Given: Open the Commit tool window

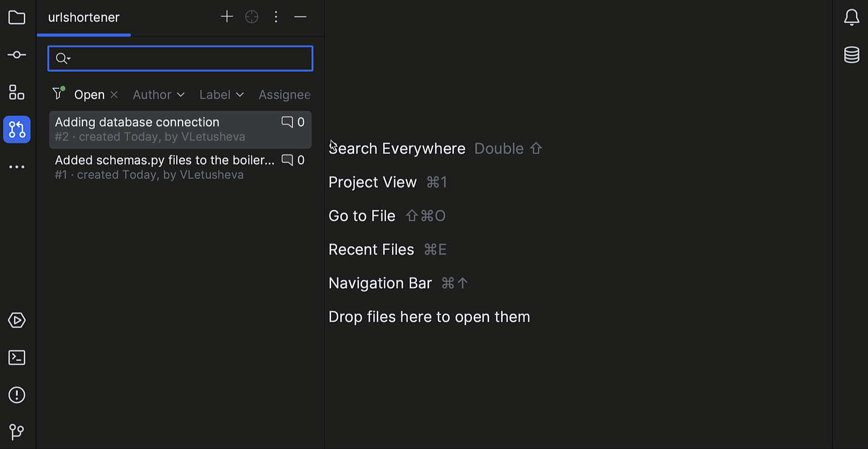Looking at the screenshot, I should pos(17,55).
